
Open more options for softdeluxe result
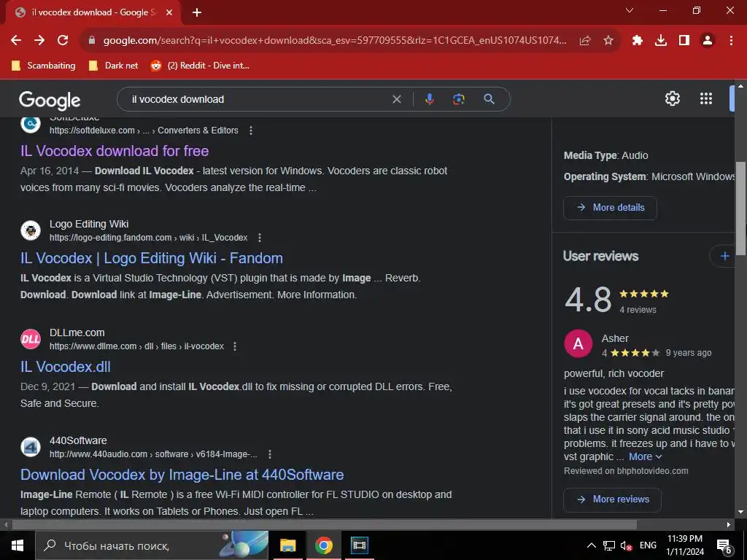click(x=251, y=131)
